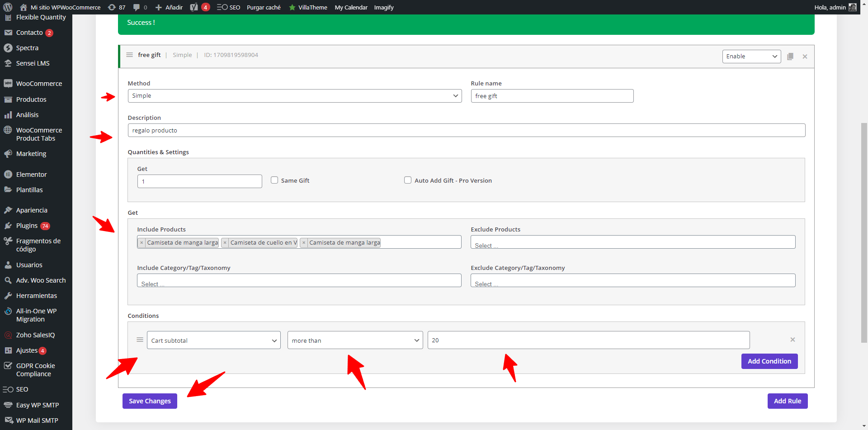Focus the Get quantity input
This screenshot has height=430, width=868.
click(199, 181)
